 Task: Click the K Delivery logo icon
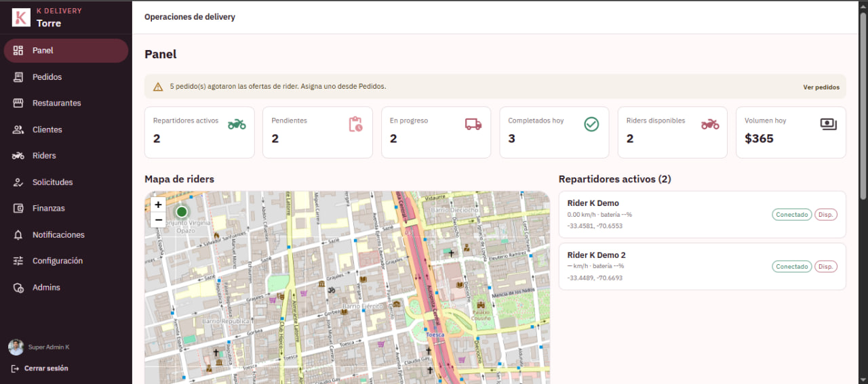pyautogui.click(x=21, y=17)
